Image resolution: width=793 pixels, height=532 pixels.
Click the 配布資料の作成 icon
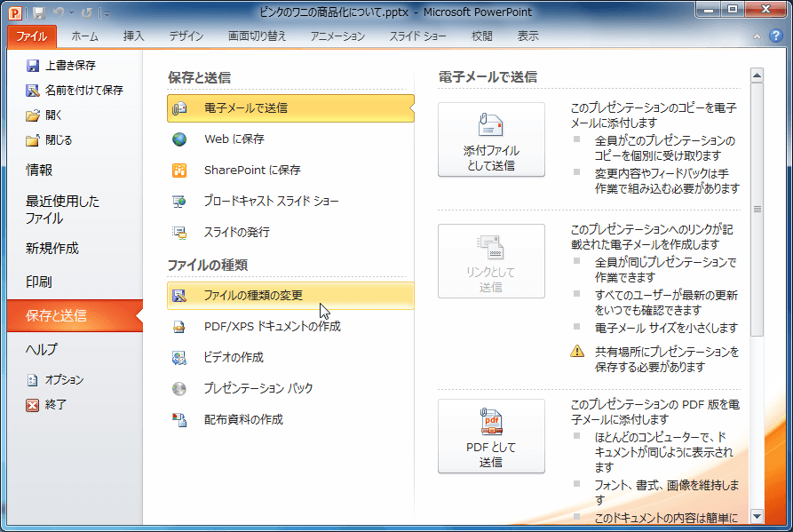(179, 420)
